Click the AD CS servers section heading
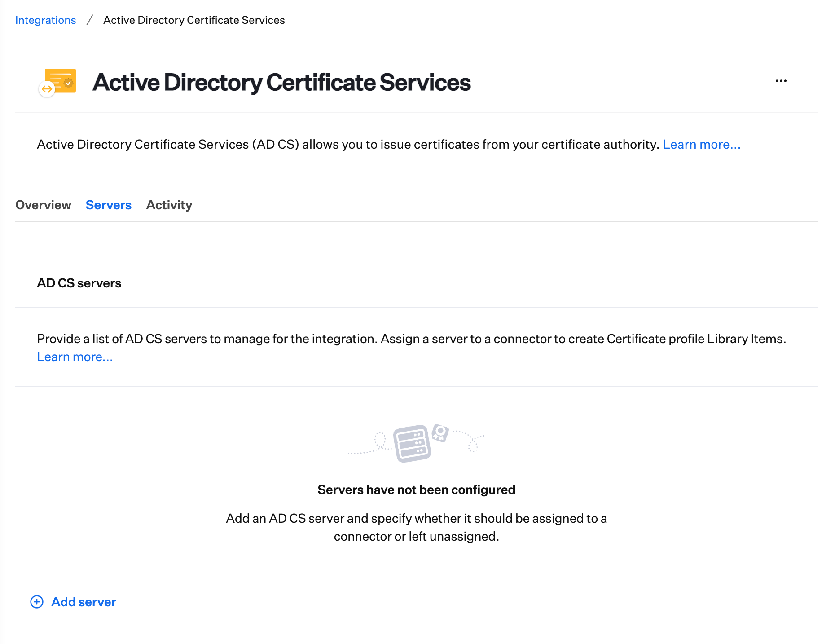This screenshot has width=835, height=644. 79,283
